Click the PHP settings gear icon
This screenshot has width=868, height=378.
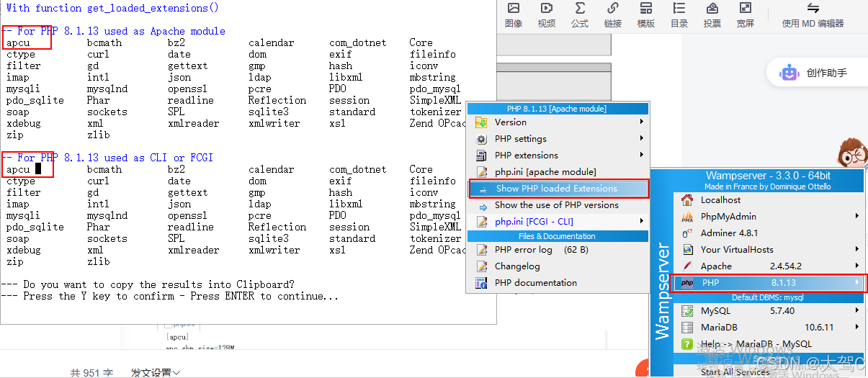pos(482,139)
